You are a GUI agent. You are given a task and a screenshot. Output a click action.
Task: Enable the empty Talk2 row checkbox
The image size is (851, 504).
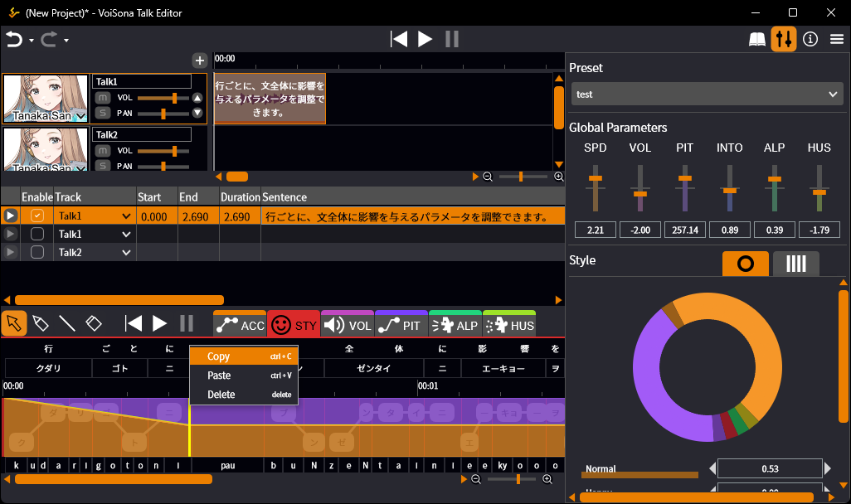coord(37,252)
